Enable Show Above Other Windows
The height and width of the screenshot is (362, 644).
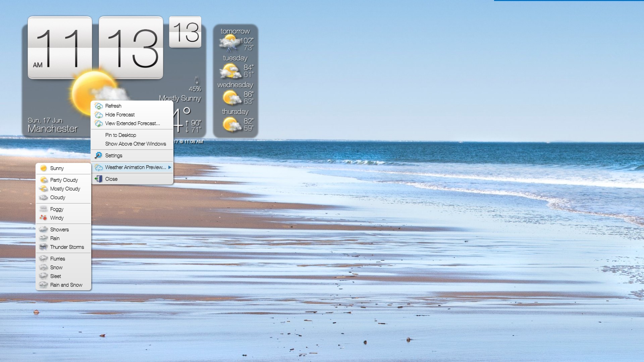tap(136, 143)
